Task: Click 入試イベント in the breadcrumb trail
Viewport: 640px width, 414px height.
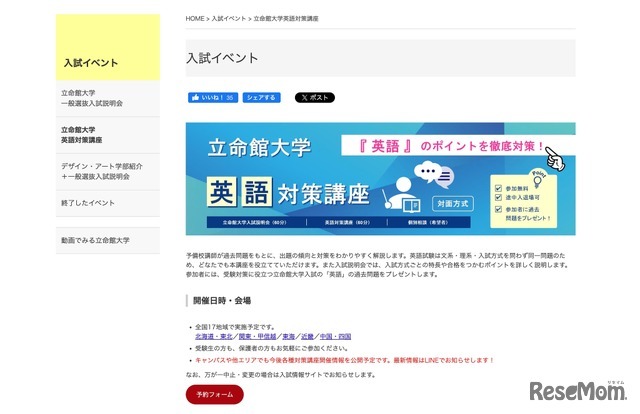Action: click(228, 18)
